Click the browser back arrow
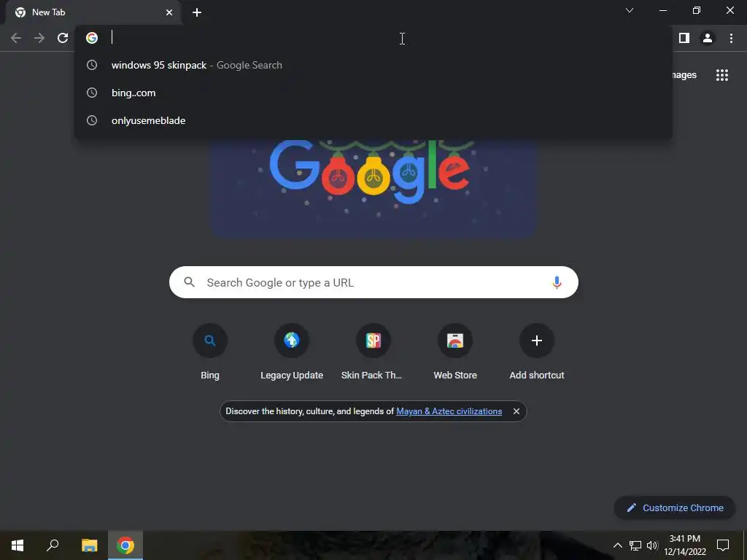747x560 pixels. pos(16,38)
